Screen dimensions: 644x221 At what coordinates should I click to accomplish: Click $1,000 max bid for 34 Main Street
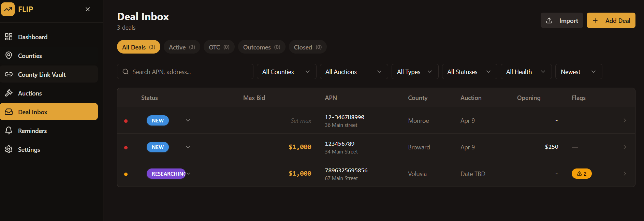(300, 147)
